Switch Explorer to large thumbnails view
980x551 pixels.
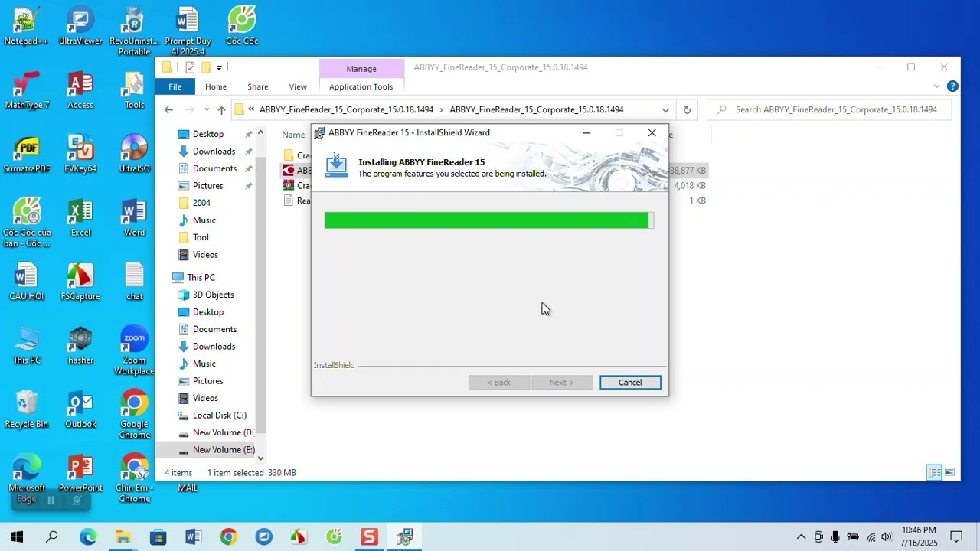coord(949,472)
